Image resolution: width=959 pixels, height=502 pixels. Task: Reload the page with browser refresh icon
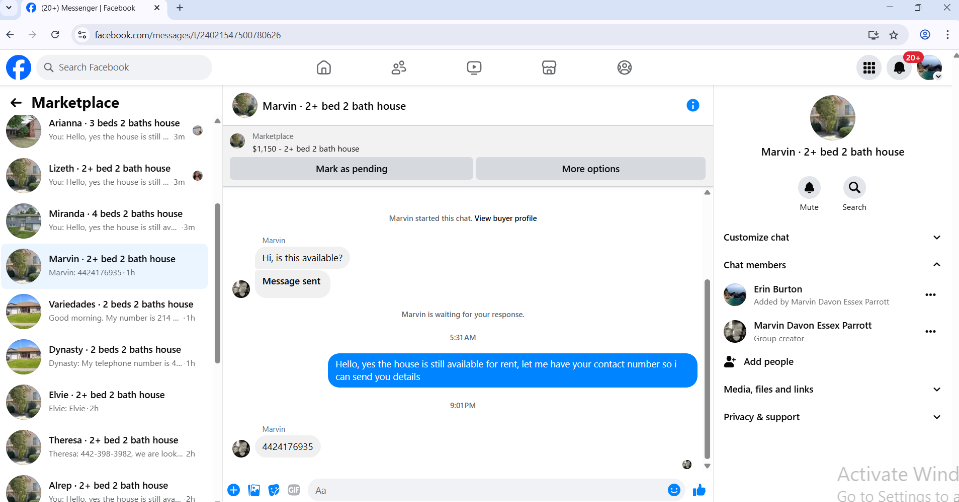click(x=55, y=35)
